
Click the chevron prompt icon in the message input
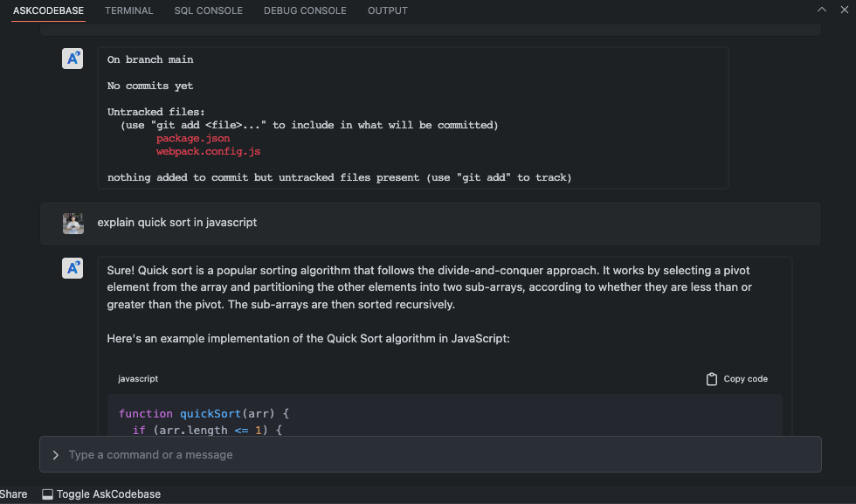coord(55,454)
